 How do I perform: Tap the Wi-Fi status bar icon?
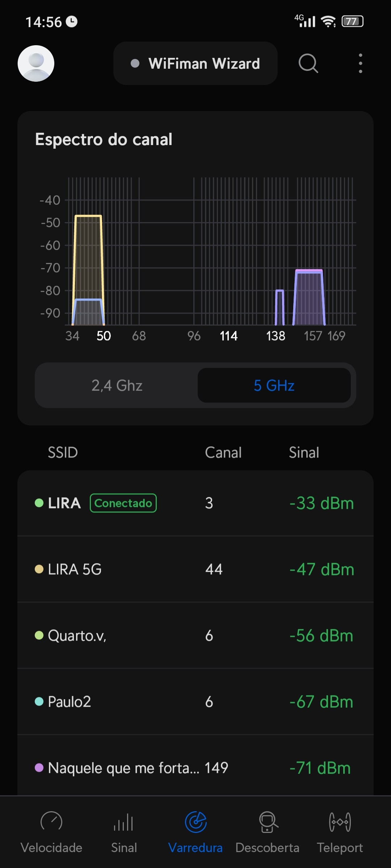329,22
